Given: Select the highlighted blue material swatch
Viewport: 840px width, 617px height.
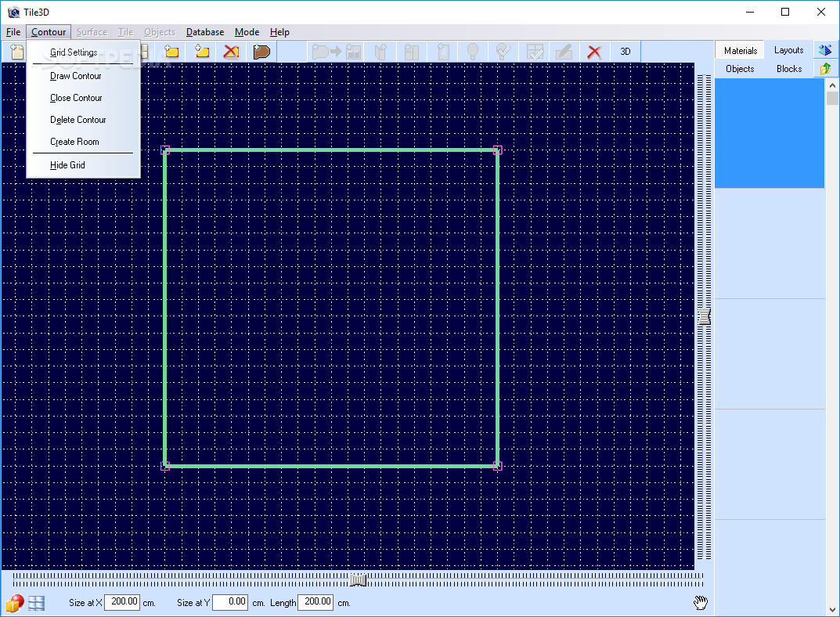Looking at the screenshot, I should tap(770, 133).
